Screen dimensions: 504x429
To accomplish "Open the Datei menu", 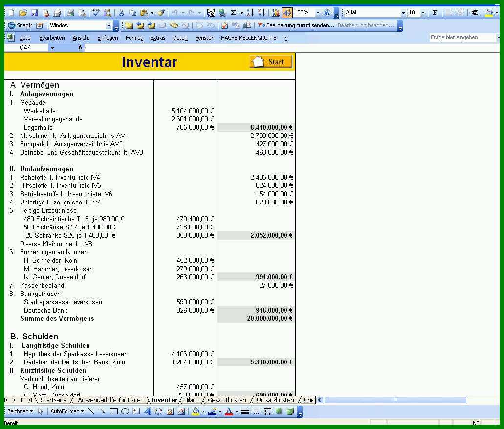I will pyautogui.click(x=25, y=38).
